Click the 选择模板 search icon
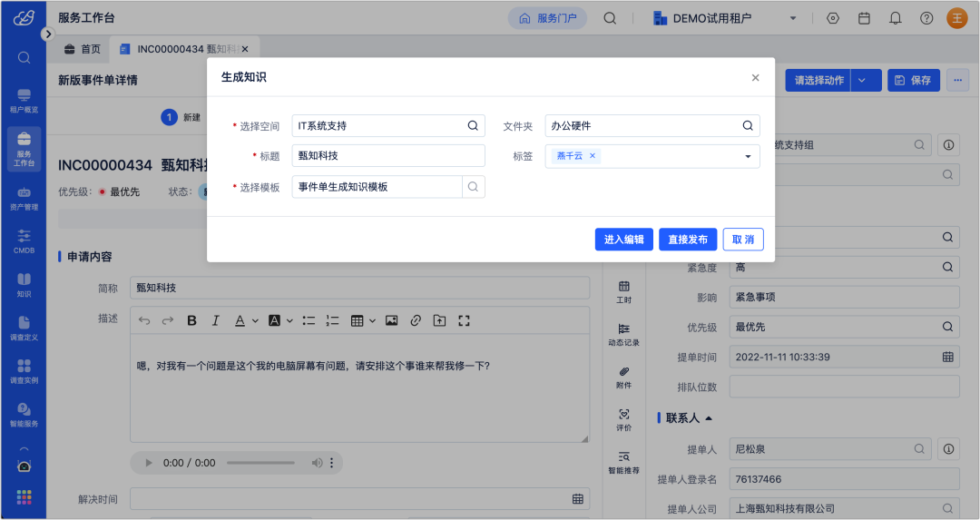The image size is (980, 520). click(473, 186)
